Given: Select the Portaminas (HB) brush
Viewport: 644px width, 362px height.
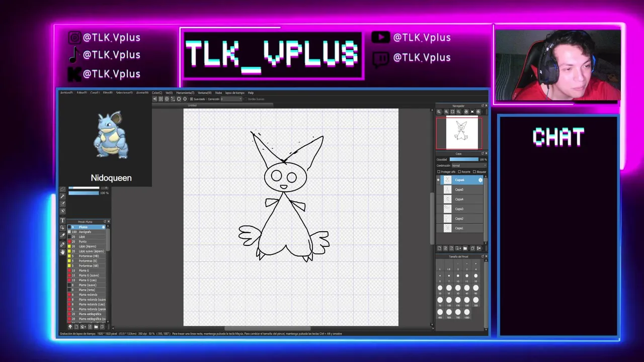Looking at the screenshot, I should click(87, 256).
